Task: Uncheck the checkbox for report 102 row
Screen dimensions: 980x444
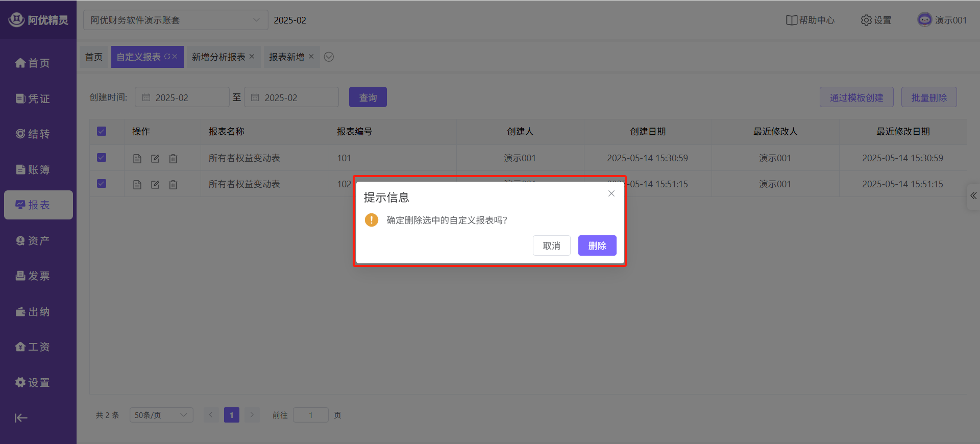Action: click(102, 184)
